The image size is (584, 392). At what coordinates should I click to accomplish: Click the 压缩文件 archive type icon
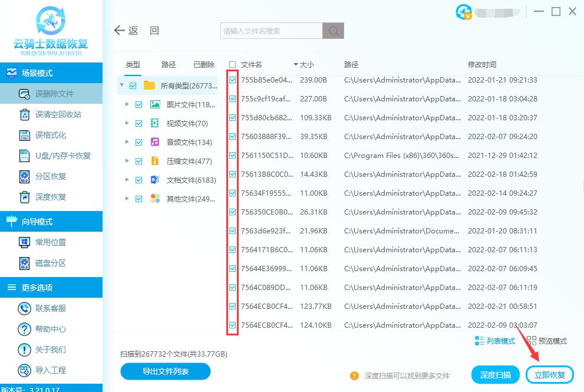click(x=155, y=161)
